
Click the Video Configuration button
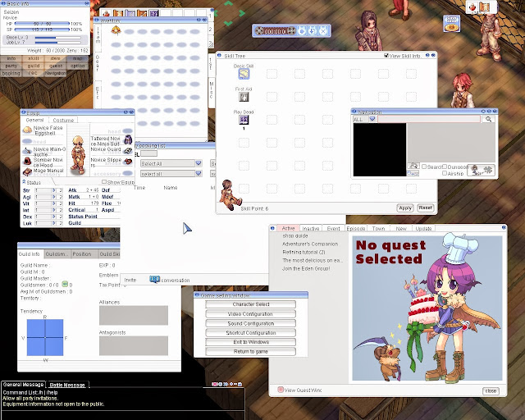250,314
